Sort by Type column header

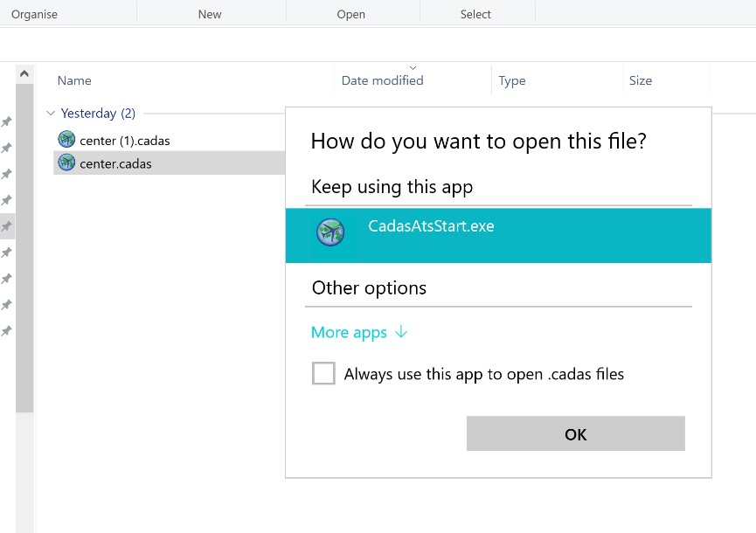(x=512, y=80)
